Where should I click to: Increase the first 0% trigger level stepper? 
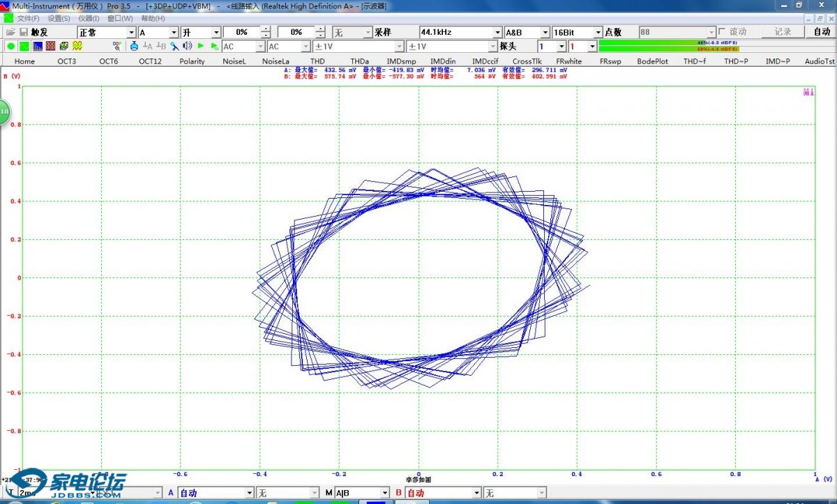(x=266, y=29)
